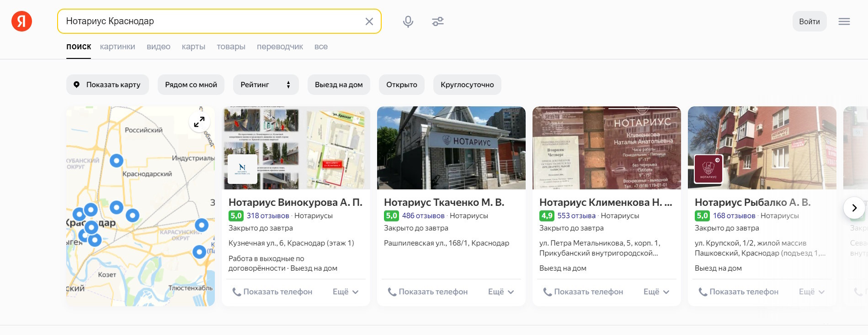The image size is (868, 335).
Task: Click the map pin icon in Показать карту
Action: 77,85
